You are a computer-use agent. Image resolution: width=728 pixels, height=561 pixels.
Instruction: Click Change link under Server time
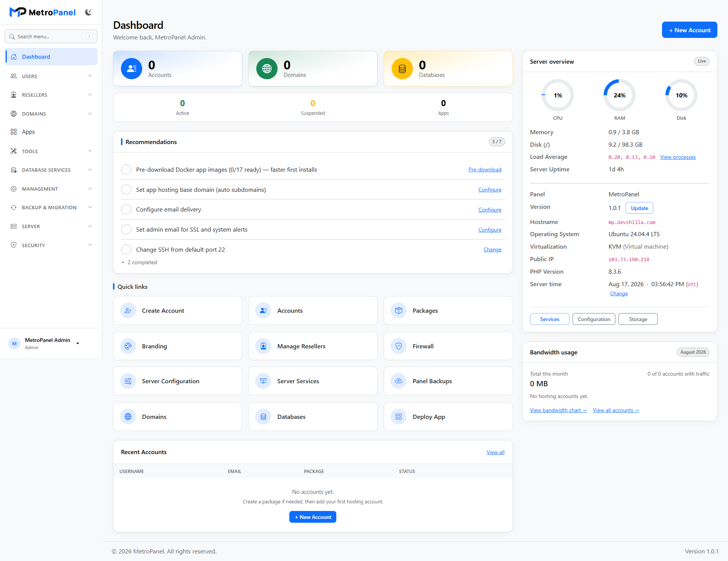[619, 293]
